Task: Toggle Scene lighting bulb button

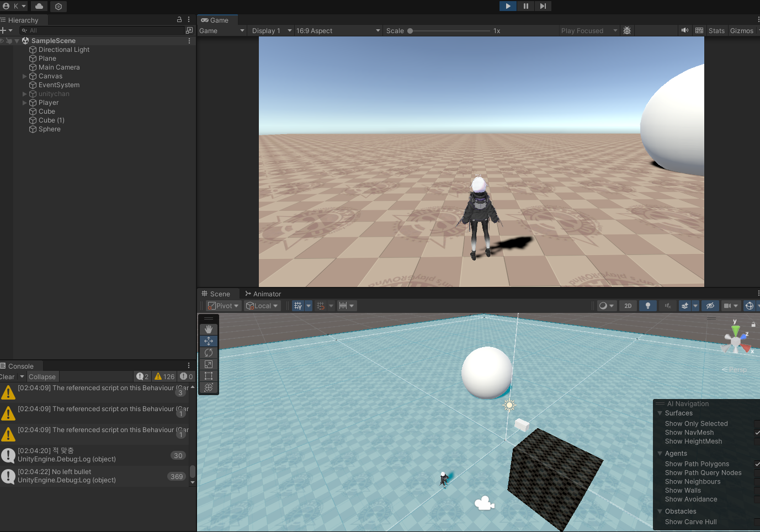Action: click(648, 306)
